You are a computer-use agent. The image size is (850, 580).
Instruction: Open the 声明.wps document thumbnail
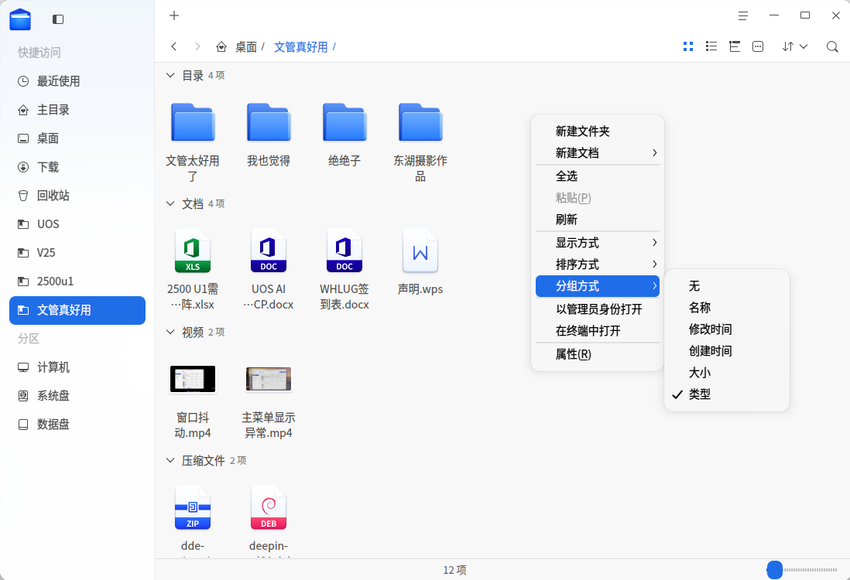419,254
